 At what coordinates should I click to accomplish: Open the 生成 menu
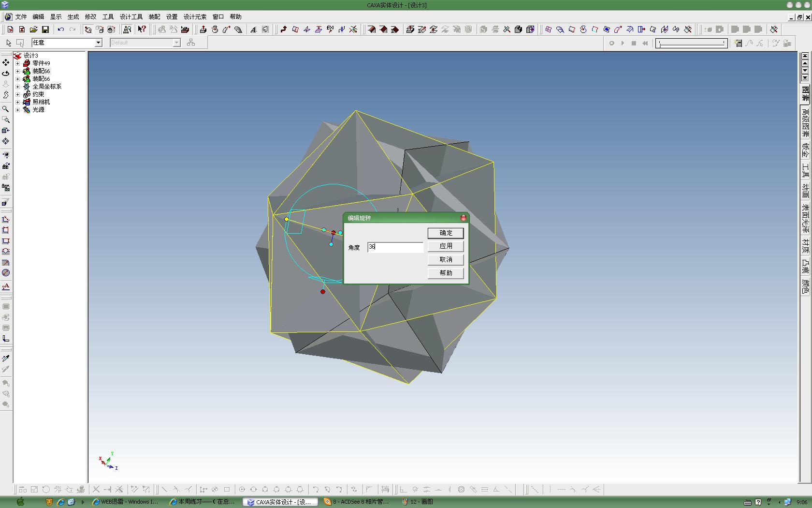[x=73, y=17]
